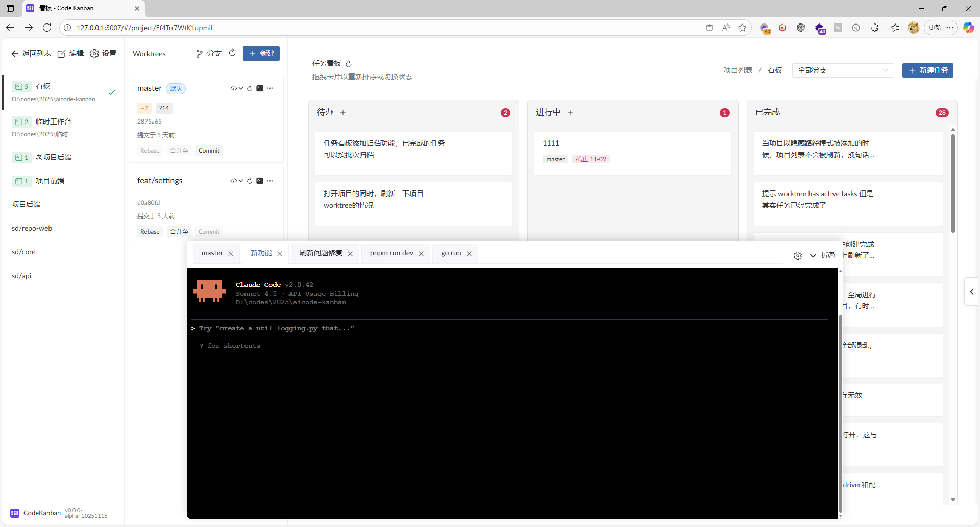This screenshot has height=527, width=980.
Task: Collapse the terminal panel with 折叠
Action: (x=822, y=255)
